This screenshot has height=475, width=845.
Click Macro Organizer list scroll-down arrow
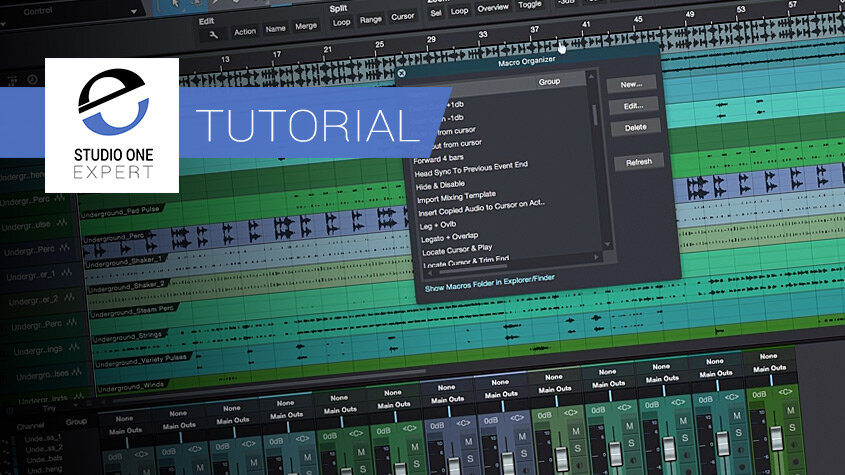pyautogui.click(x=608, y=245)
